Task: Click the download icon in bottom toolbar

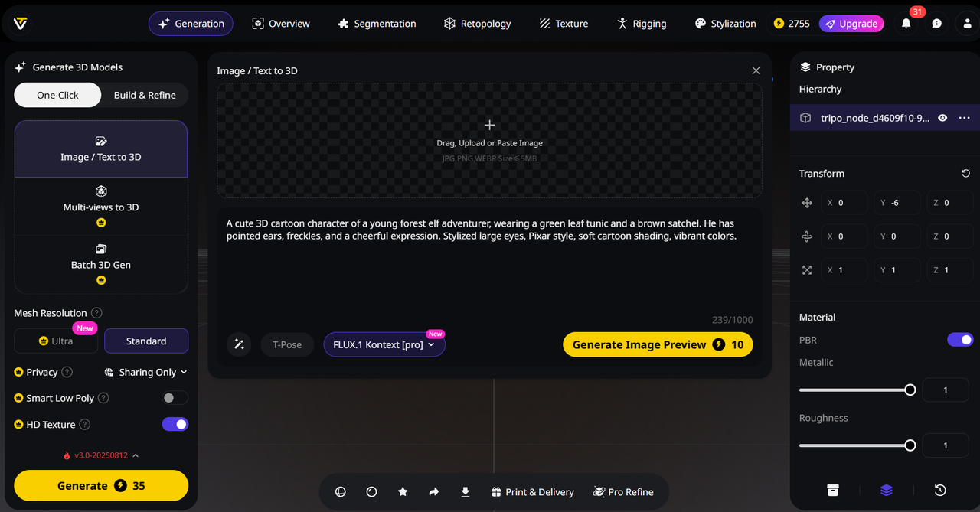Action: pyautogui.click(x=465, y=491)
